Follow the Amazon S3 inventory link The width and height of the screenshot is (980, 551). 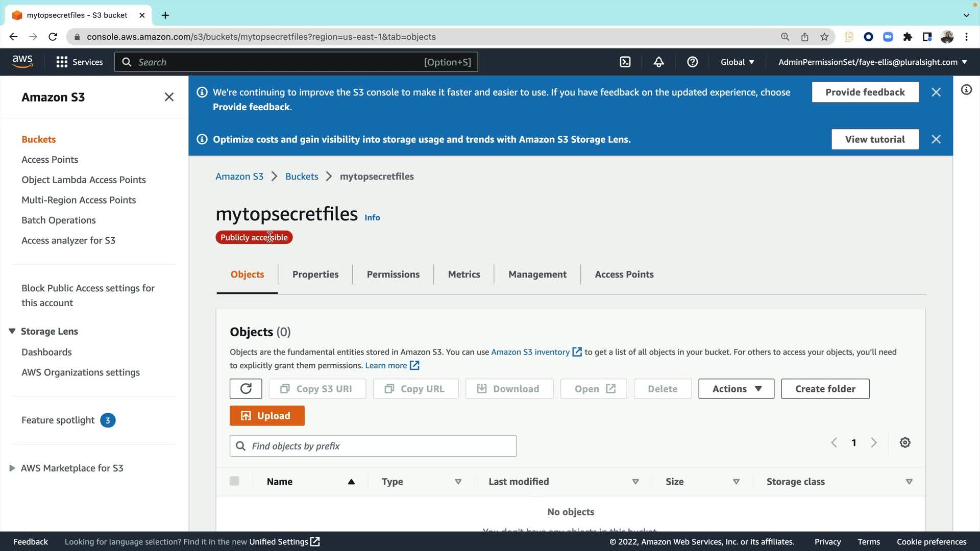(530, 352)
